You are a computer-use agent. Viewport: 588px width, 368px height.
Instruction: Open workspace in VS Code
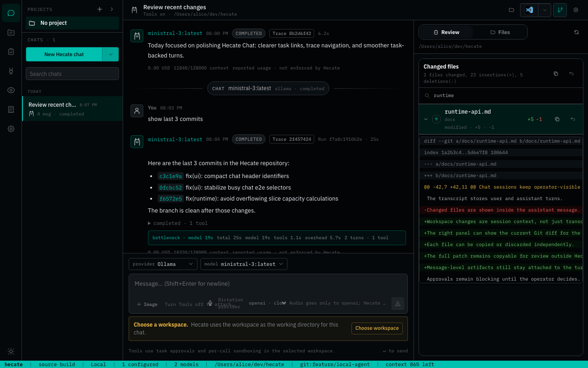[529, 10]
